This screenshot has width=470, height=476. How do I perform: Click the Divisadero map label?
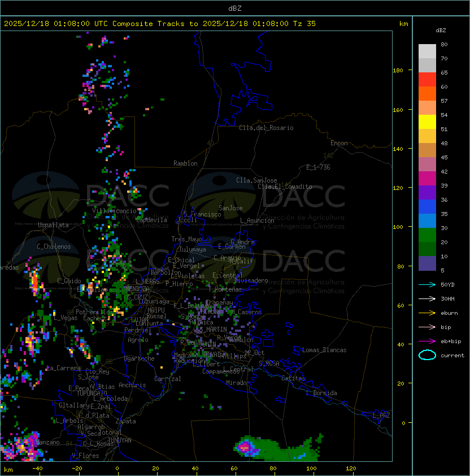click(251, 280)
